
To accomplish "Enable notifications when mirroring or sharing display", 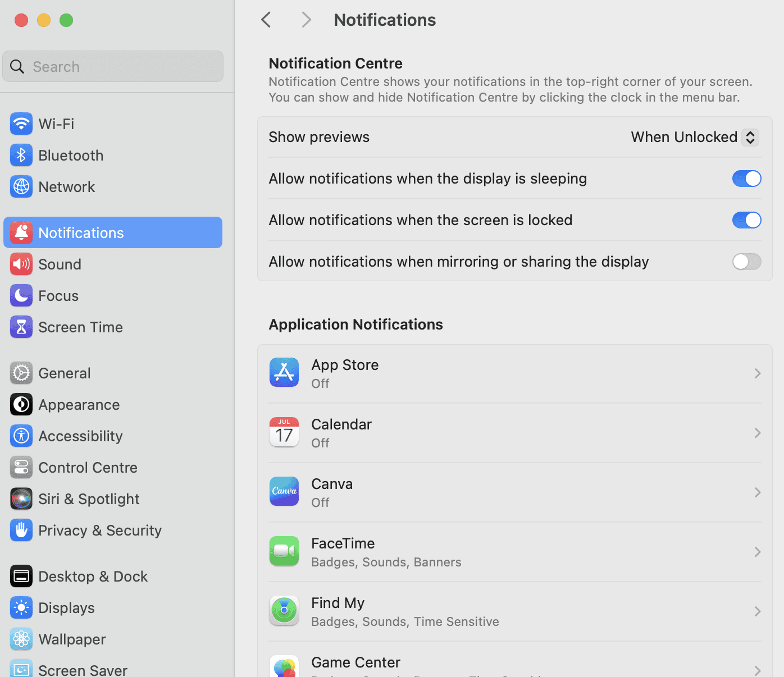I will point(746,262).
